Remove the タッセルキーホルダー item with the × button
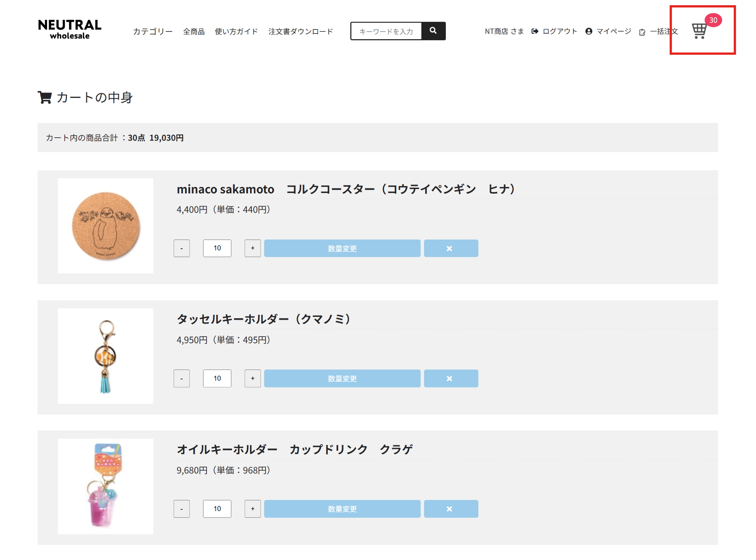Viewport: 756px width, 560px height. tap(451, 378)
